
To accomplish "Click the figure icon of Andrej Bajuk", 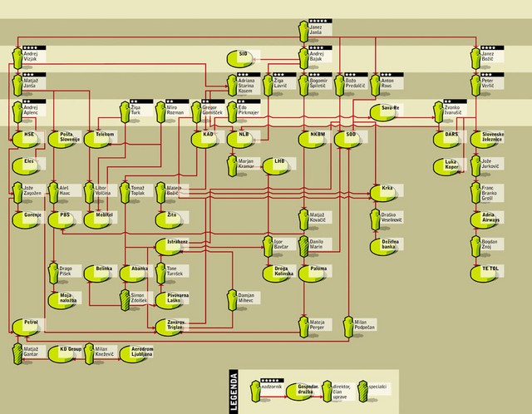I will pos(303,58).
